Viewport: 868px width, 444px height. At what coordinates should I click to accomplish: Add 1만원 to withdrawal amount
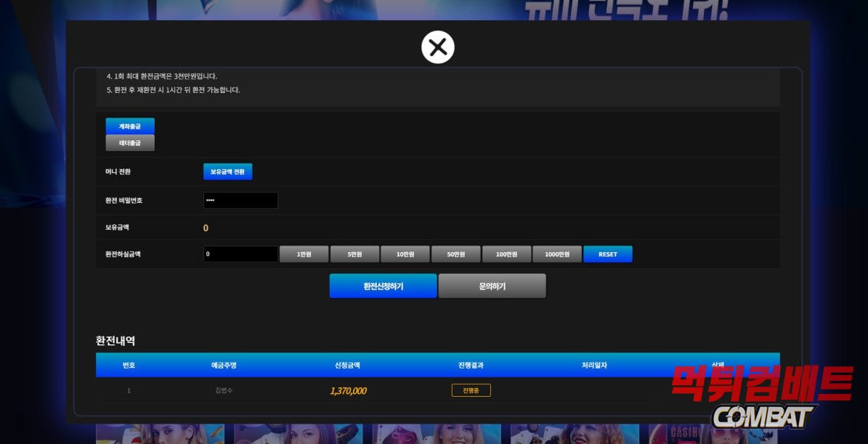point(304,254)
